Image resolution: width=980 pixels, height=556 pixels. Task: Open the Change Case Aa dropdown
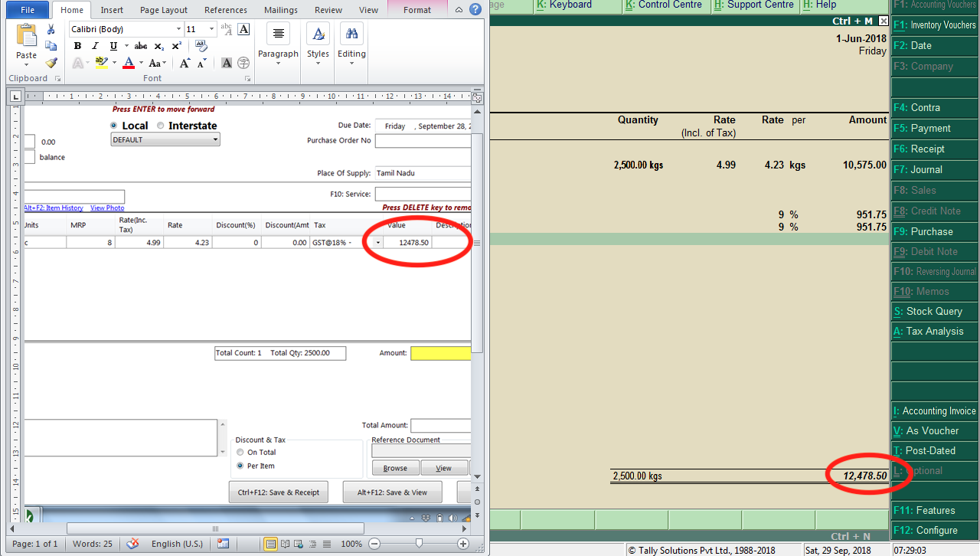(158, 63)
